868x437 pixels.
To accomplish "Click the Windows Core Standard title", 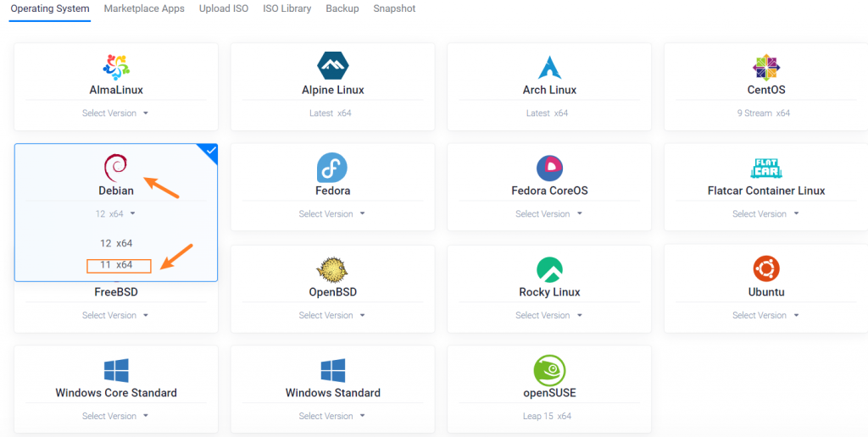I will click(x=116, y=393).
